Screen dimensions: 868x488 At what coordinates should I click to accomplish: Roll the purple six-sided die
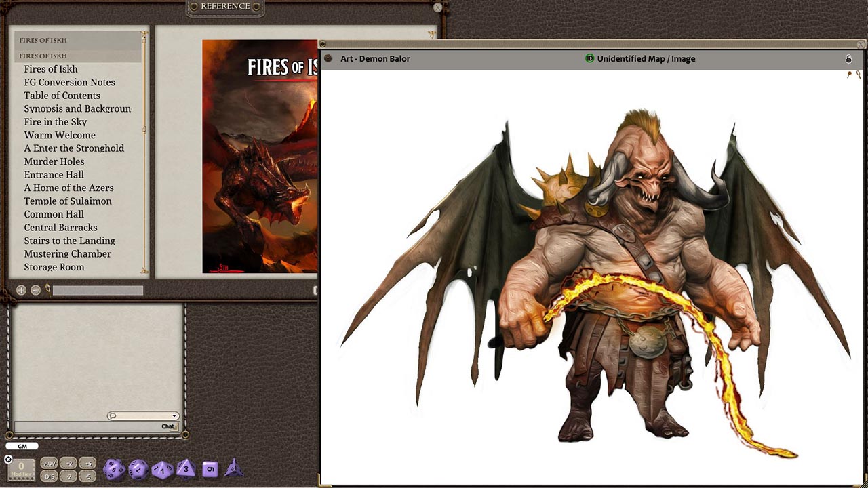[x=210, y=468]
